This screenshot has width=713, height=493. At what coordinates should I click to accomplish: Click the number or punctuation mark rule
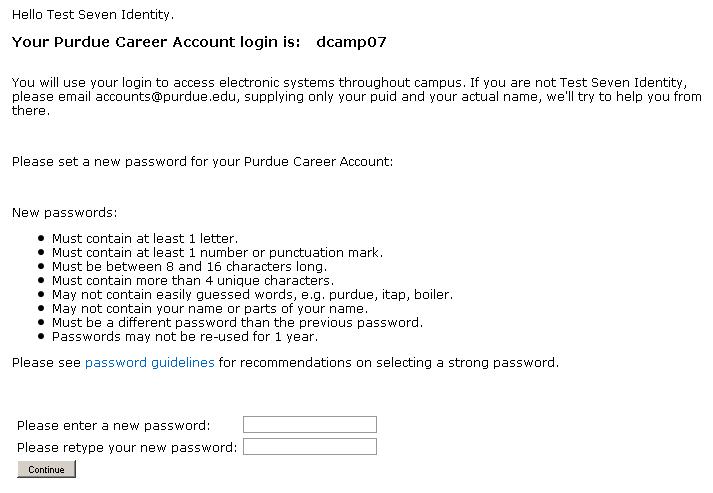(217, 253)
